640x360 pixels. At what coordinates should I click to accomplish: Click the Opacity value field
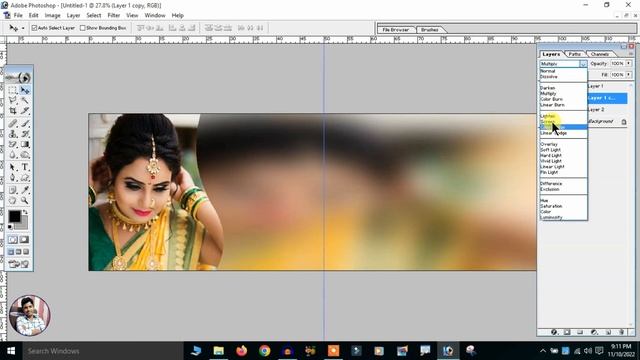click(617, 63)
